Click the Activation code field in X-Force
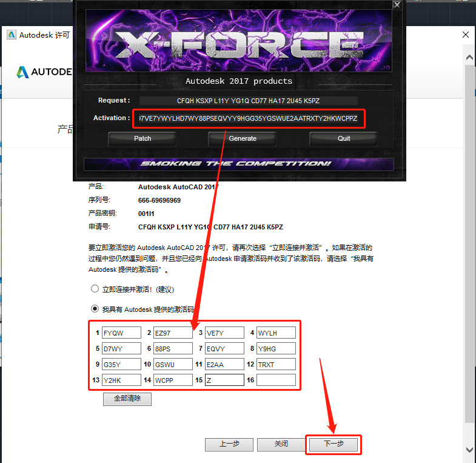476x463 pixels. click(x=249, y=118)
